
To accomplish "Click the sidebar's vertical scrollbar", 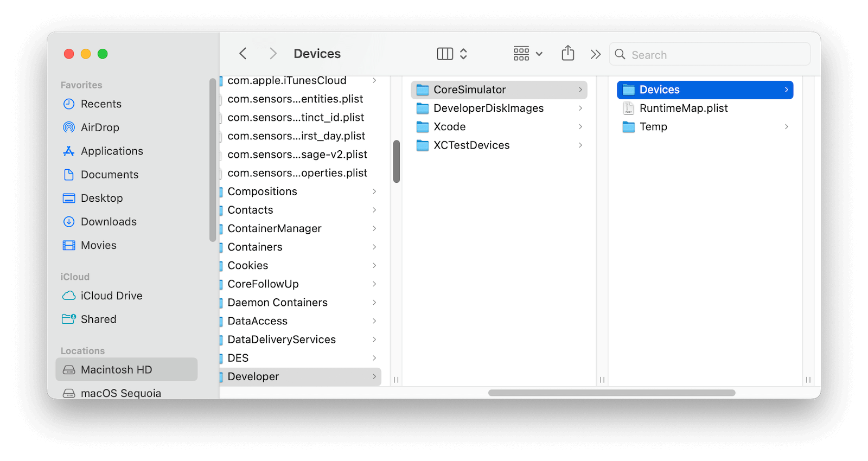I will pyautogui.click(x=213, y=160).
